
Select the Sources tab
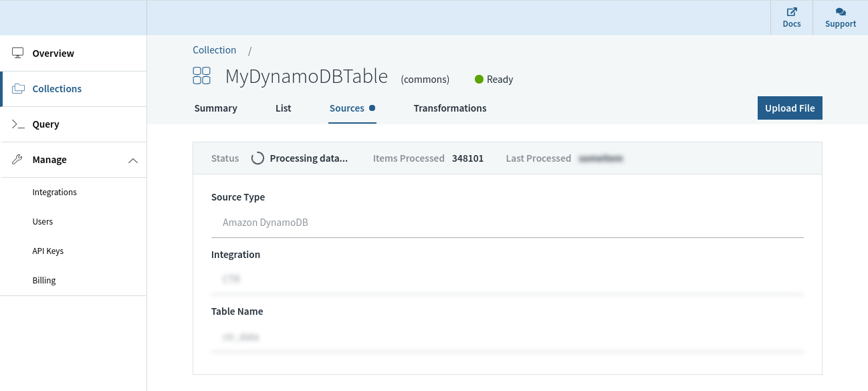point(347,108)
